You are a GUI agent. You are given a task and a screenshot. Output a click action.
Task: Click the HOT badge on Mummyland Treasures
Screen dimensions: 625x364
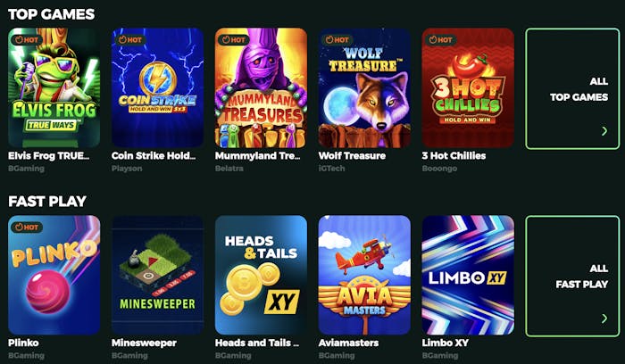click(234, 40)
